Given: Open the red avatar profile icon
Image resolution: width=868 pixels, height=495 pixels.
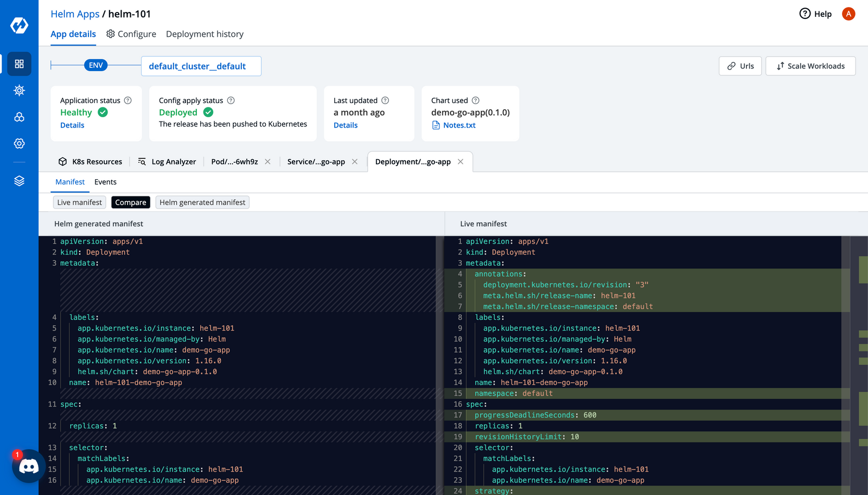Looking at the screenshot, I should tap(848, 14).
